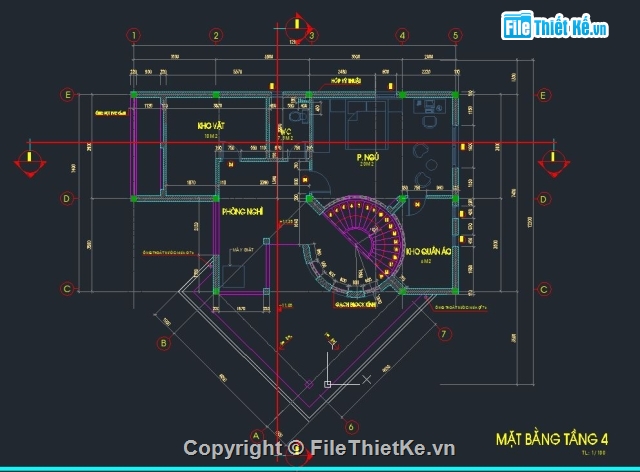Image resolution: width=640 pixels, height=472 pixels.
Task: Select grid axis bubble 5 at top
Action: [x=456, y=36]
